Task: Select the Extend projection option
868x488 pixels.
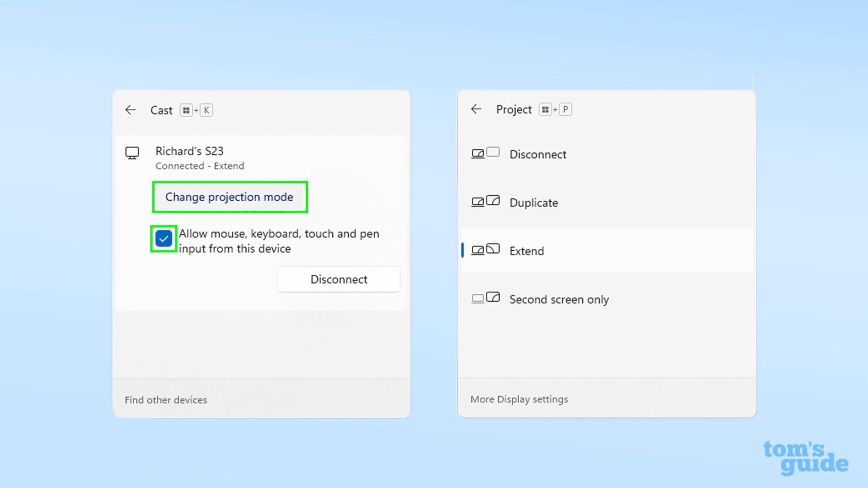Action: click(607, 250)
